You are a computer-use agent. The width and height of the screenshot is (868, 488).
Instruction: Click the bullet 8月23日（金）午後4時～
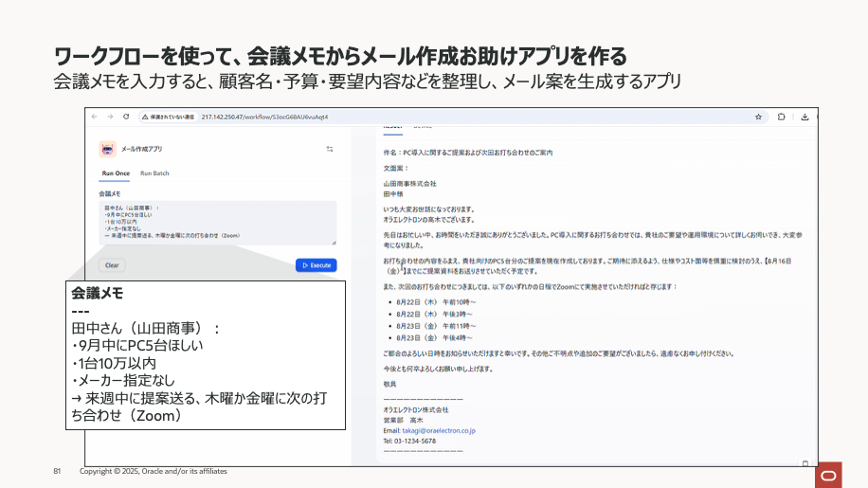coord(434,337)
